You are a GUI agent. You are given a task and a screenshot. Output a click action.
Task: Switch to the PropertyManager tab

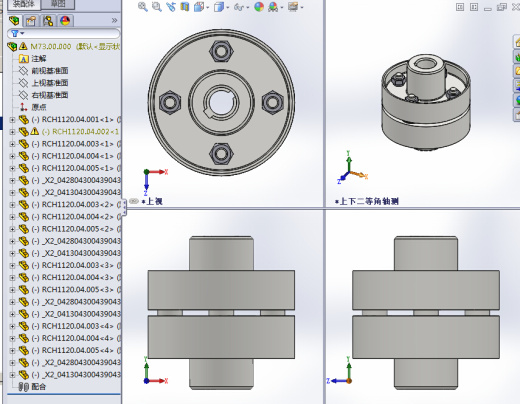pos(31,21)
